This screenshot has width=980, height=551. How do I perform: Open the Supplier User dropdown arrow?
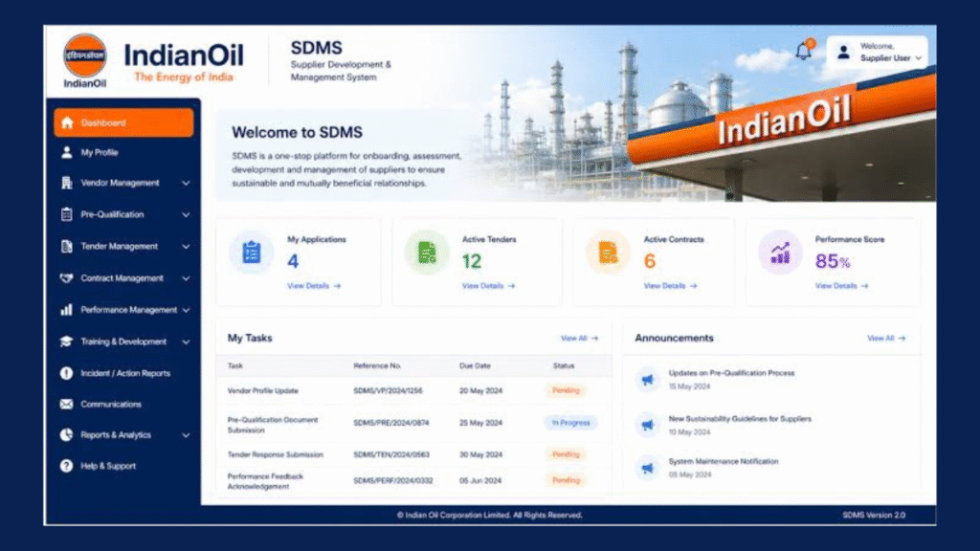point(918,58)
